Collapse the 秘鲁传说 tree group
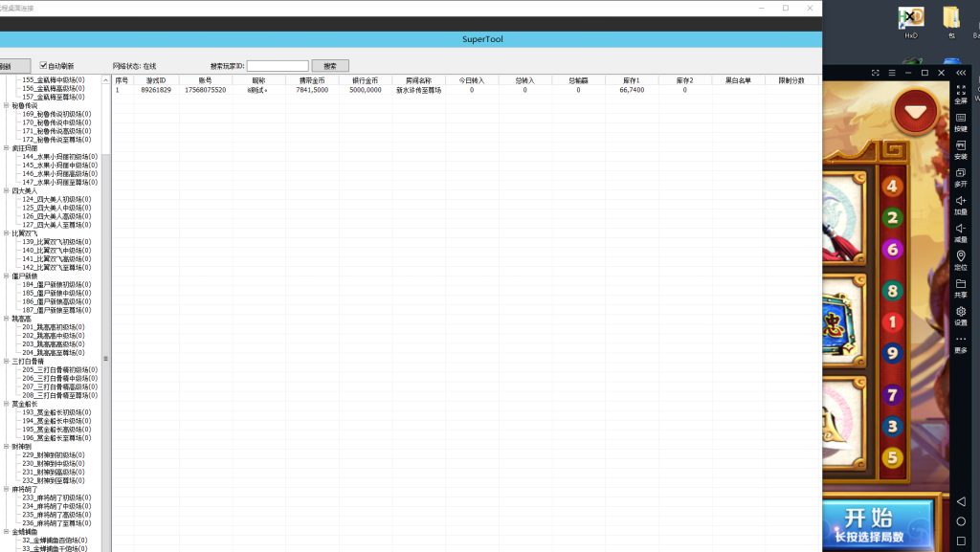Viewport: 980px width, 552px height. (x=7, y=105)
